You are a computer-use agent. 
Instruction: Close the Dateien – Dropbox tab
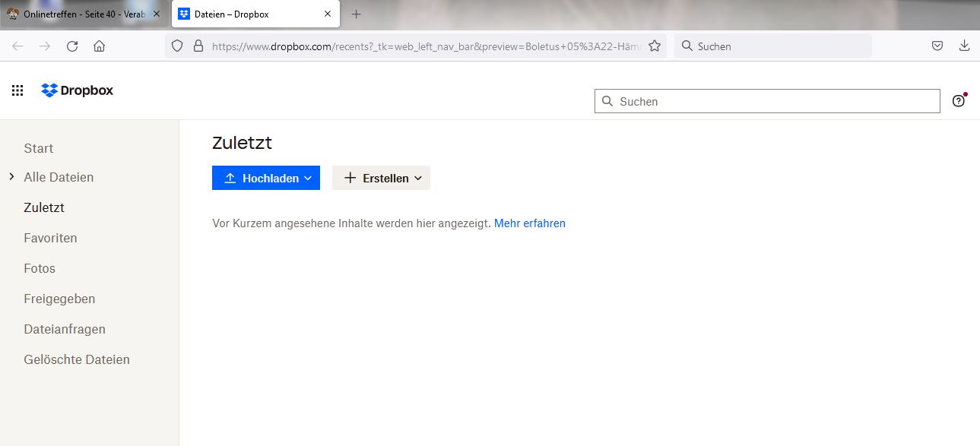328,14
